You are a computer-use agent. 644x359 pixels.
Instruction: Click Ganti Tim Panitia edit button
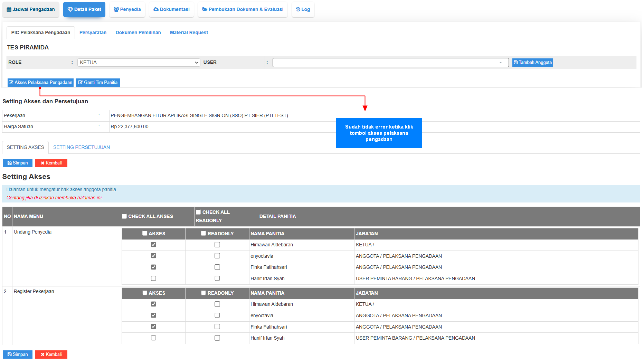click(x=98, y=83)
